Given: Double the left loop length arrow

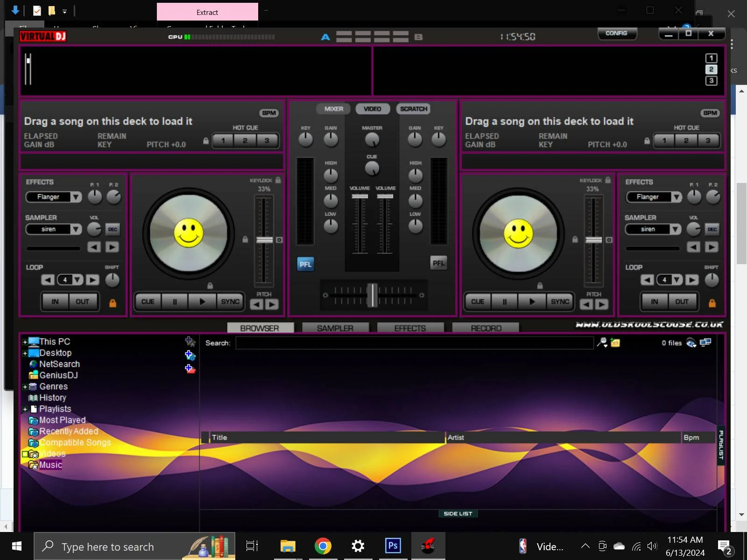Looking at the screenshot, I should coord(92,280).
